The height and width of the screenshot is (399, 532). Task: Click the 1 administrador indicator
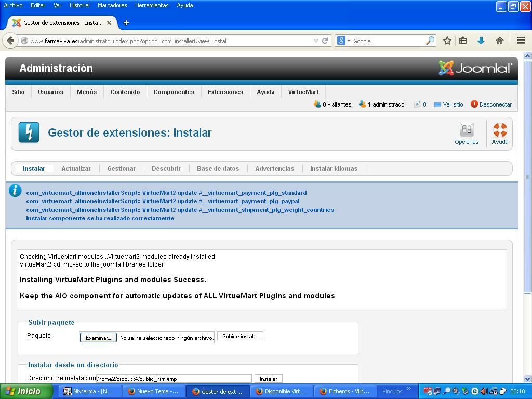382,104
